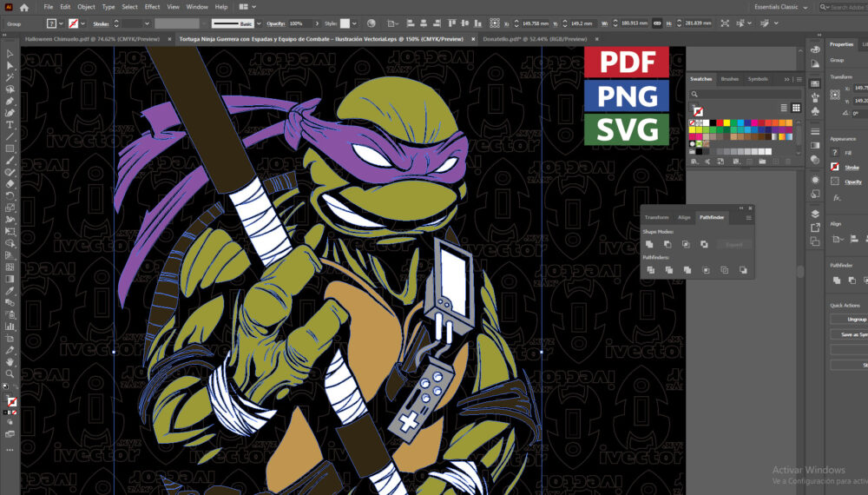Click Exclude shape mode icon
Image resolution: width=868 pixels, height=495 pixels.
[704, 244]
